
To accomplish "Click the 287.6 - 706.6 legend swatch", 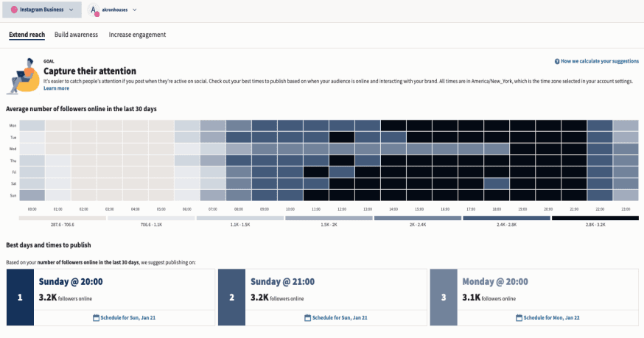I will 63,218.
